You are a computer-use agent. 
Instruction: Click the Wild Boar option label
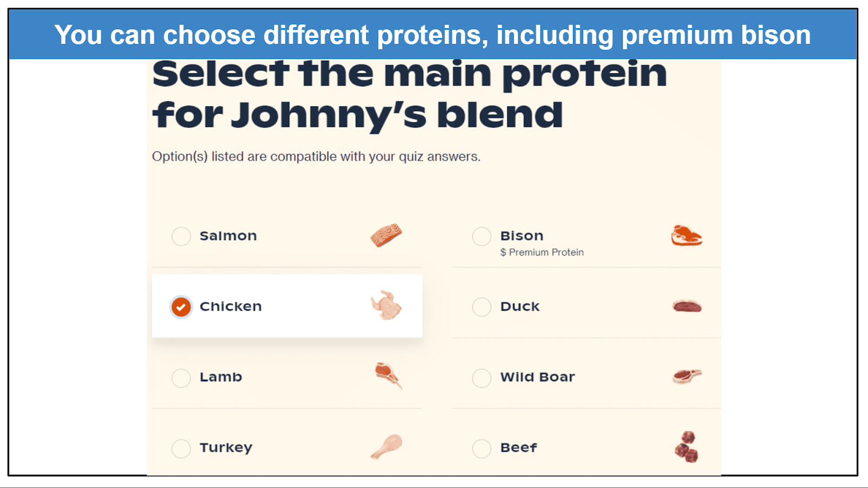click(x=538, y=377)
